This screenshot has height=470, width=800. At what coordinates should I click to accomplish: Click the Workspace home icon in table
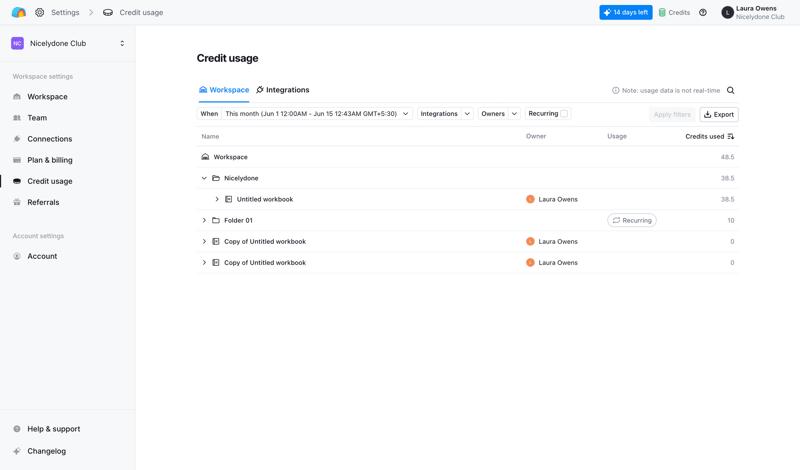point(205,157)
